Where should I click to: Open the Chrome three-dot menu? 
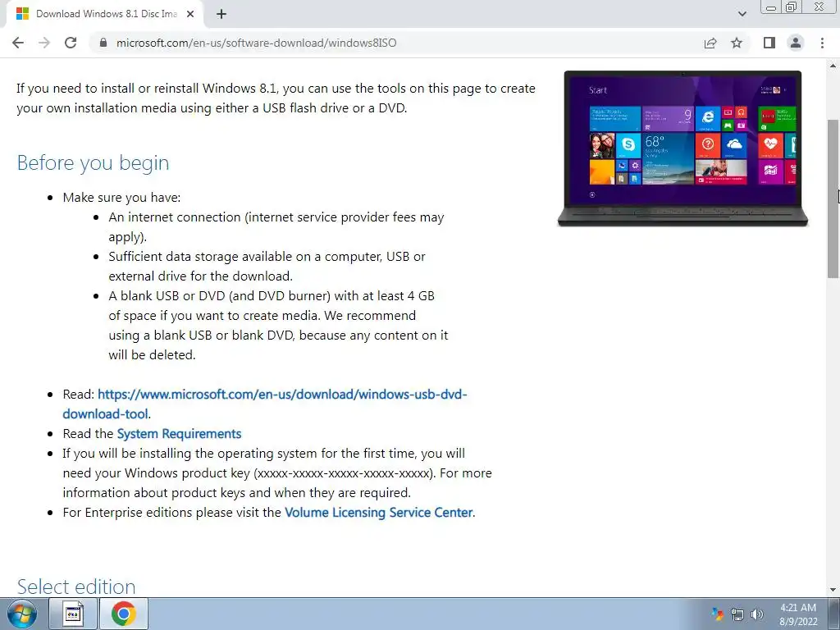tap(822, 43)
